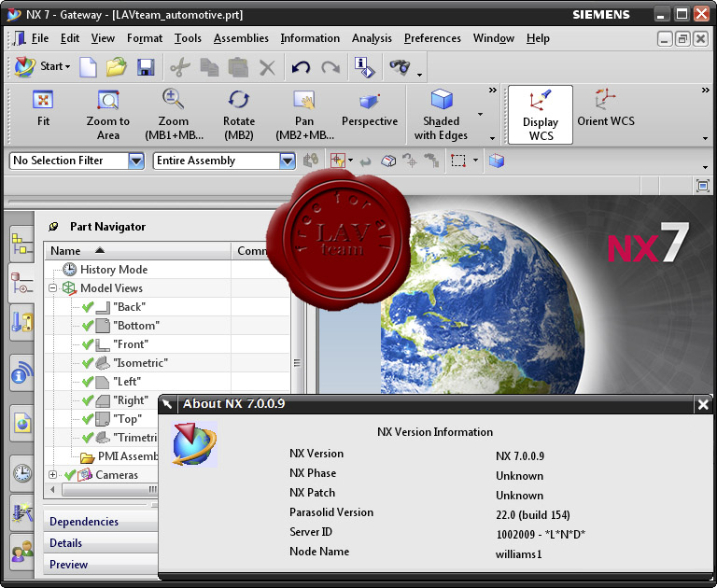This screenshot has height=588, width=717.
Task: Toggle checkmark on "Top" view
Action: [88, 419]
